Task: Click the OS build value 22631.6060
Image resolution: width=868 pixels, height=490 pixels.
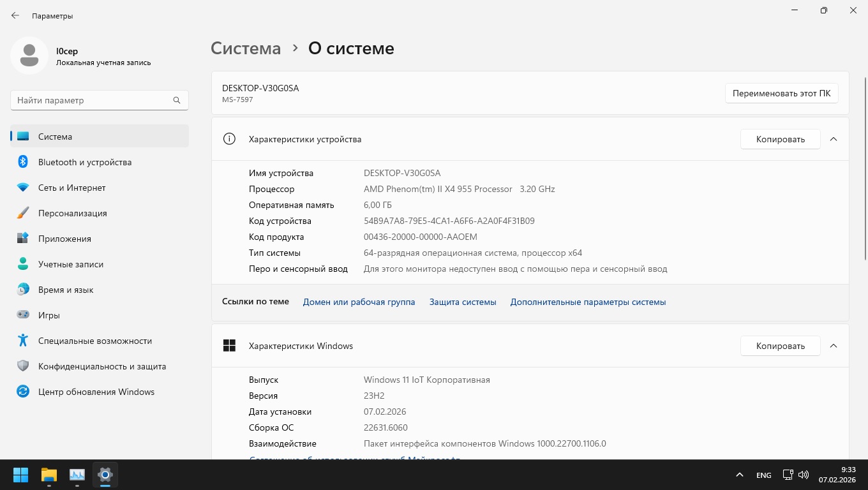Action: [385, 427]
